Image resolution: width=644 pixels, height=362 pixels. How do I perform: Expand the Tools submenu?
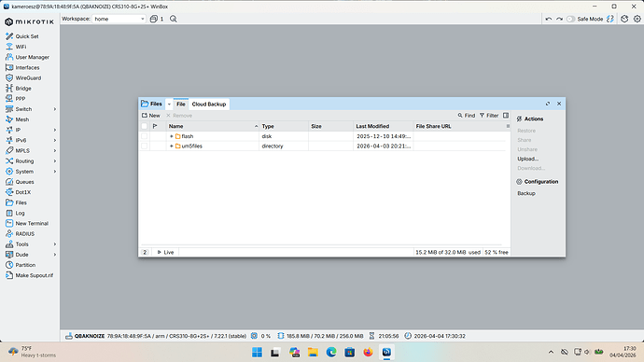55,244
